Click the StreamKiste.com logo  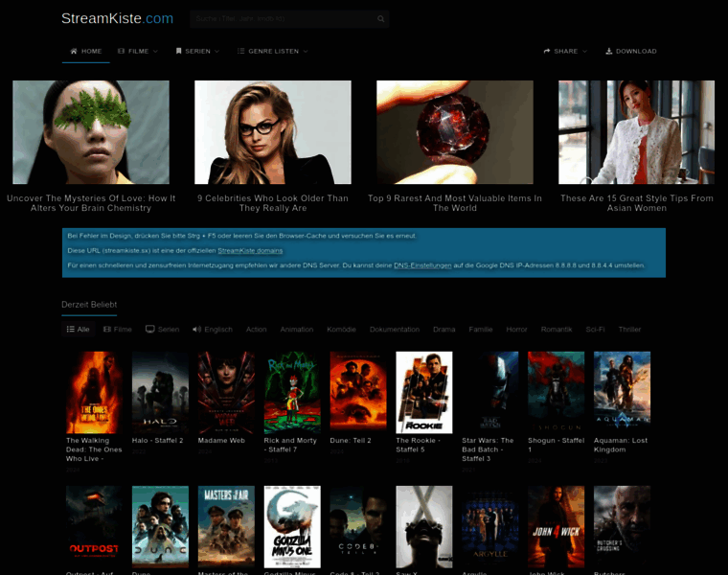[x=118, y=18]
